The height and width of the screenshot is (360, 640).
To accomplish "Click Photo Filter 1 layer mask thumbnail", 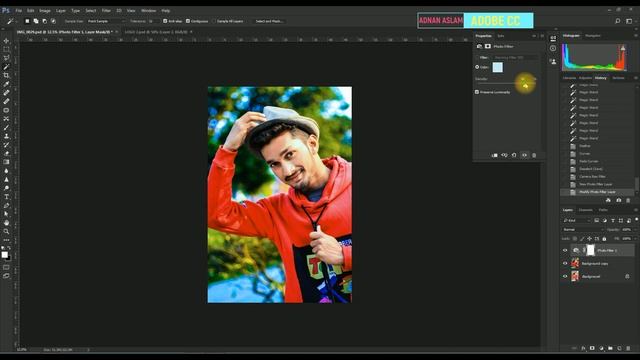I will coord(591,250).
